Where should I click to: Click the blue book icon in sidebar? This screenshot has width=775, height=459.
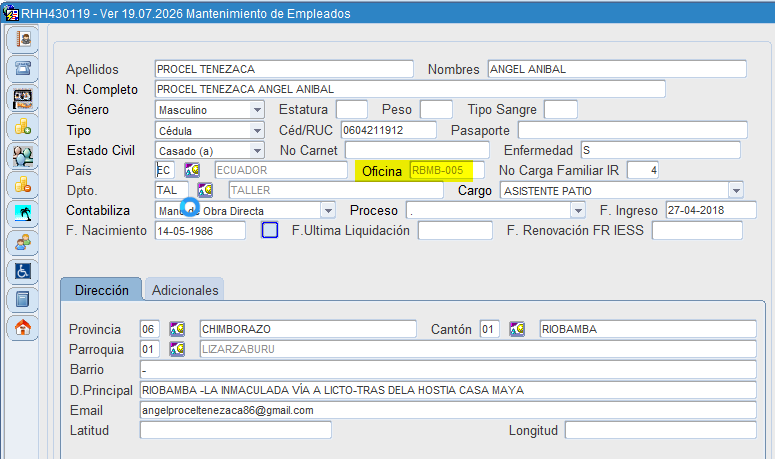click(23, 299)
